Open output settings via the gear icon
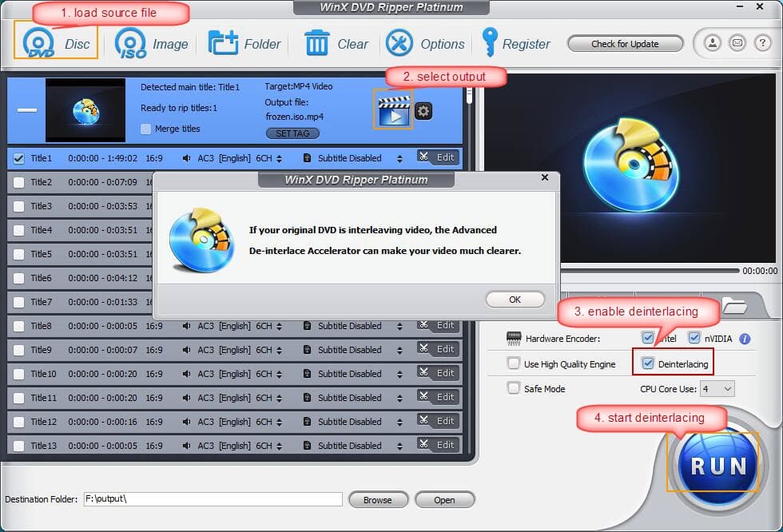783x532 pixels. (x=422, y=111)
